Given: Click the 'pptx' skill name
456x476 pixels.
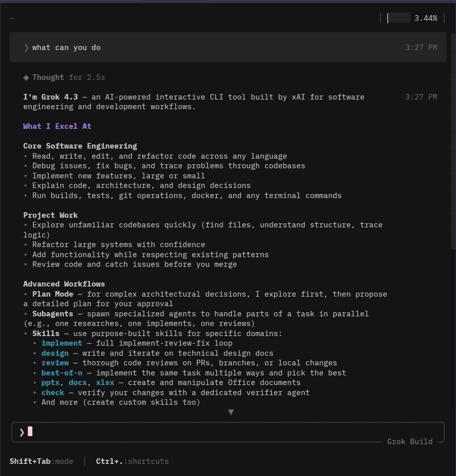Looking at the screenshot, I should pyautogui.click(x=51, y=383).
